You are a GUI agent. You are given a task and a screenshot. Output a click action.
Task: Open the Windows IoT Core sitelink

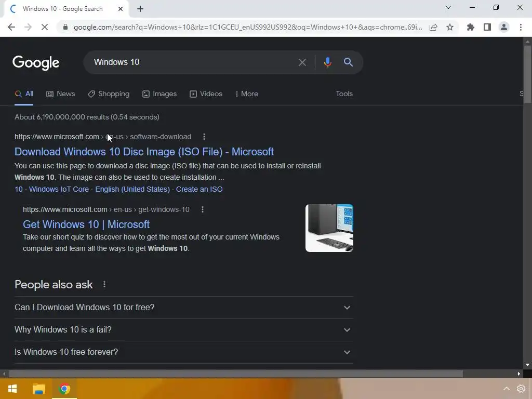click(59, 189)
